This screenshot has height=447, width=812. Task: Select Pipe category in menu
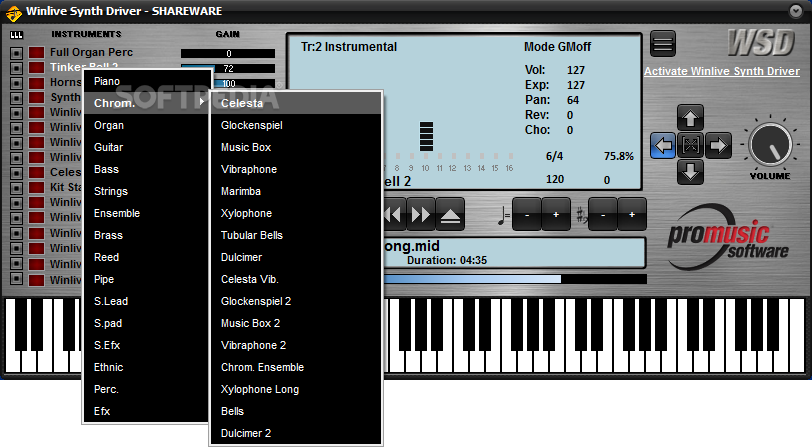coord(146,279)
